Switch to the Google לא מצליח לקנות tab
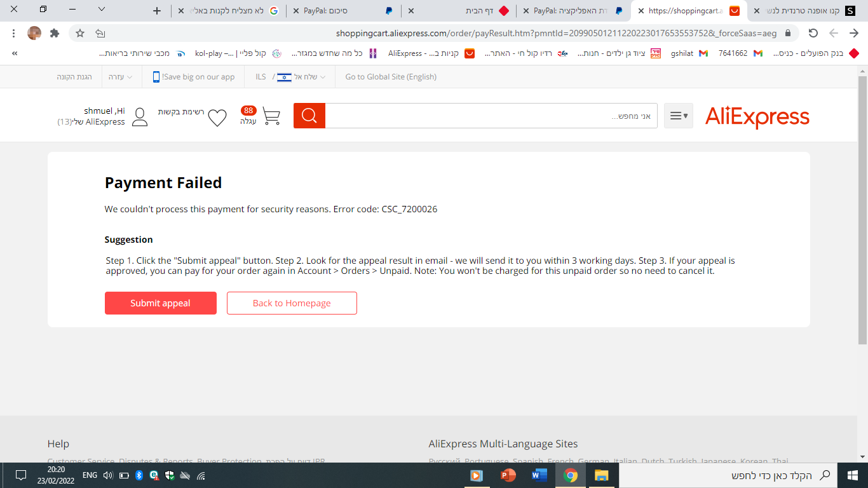The height and width of the screenshot is (488, 868). (x=229, y=11)
